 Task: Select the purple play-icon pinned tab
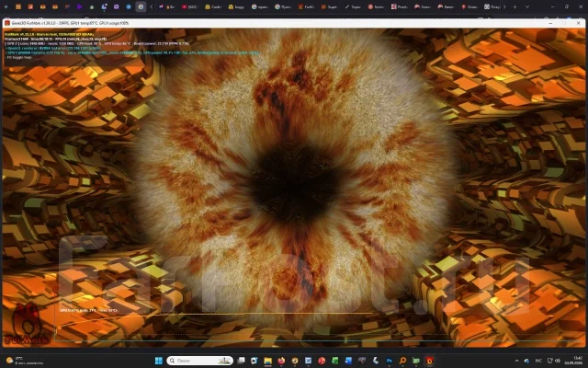80,6
